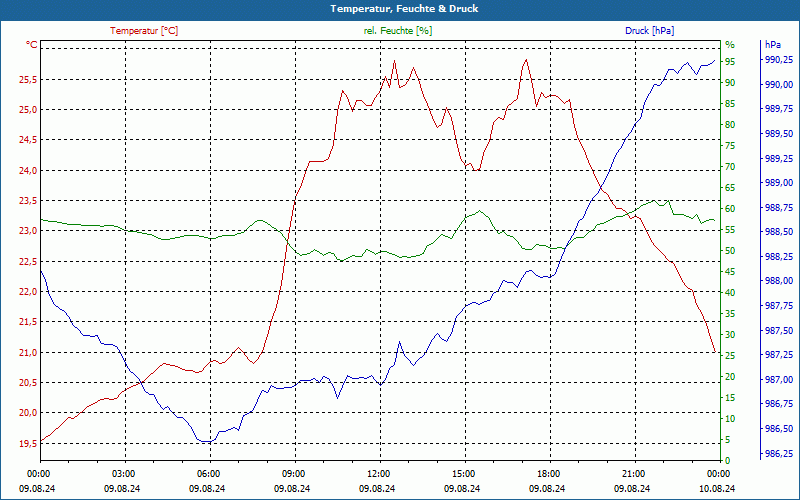Select the blue 'Druck [hPa]' legend label
The height and width of the screenshot is (500, 800).
[x=649, y=31]
